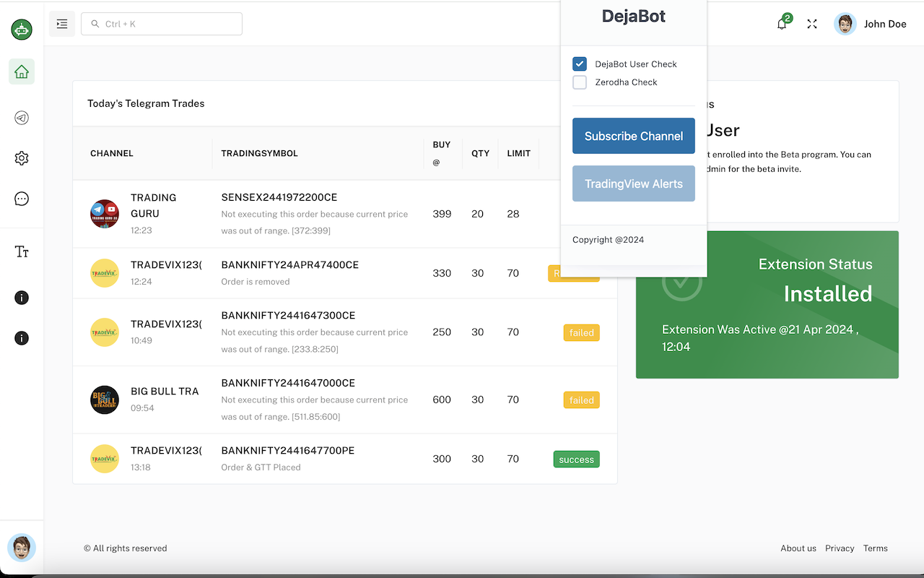Viewport: 924px width, 578px height.
Task: Open the Privacy link in the footer
Action: (840, 548)
